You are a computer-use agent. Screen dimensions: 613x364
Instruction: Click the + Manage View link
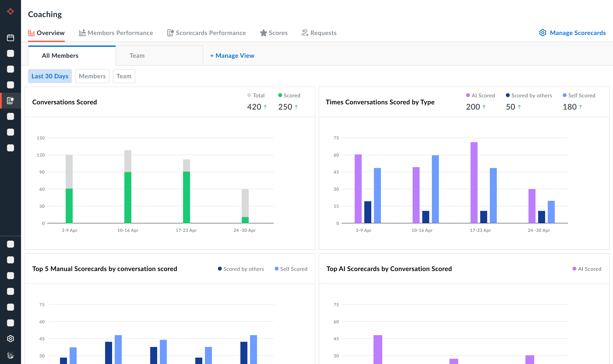(x=232, y=56)
